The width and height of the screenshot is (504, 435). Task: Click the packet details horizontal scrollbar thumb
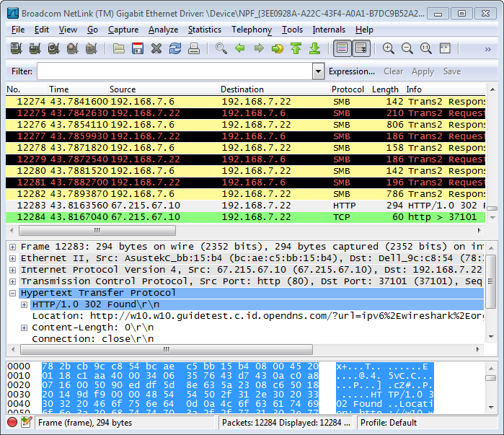tap(166, 349)
